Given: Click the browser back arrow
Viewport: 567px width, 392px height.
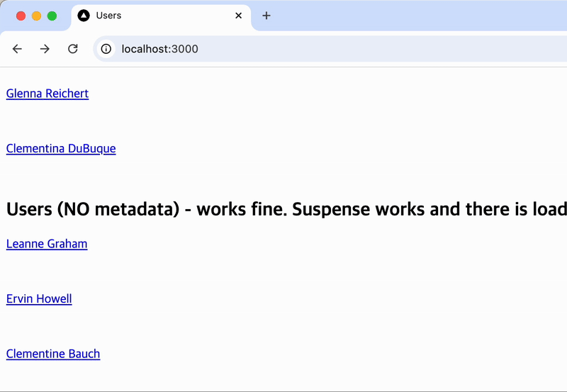Looking at the screenshot, I should [x=17, y=49].
